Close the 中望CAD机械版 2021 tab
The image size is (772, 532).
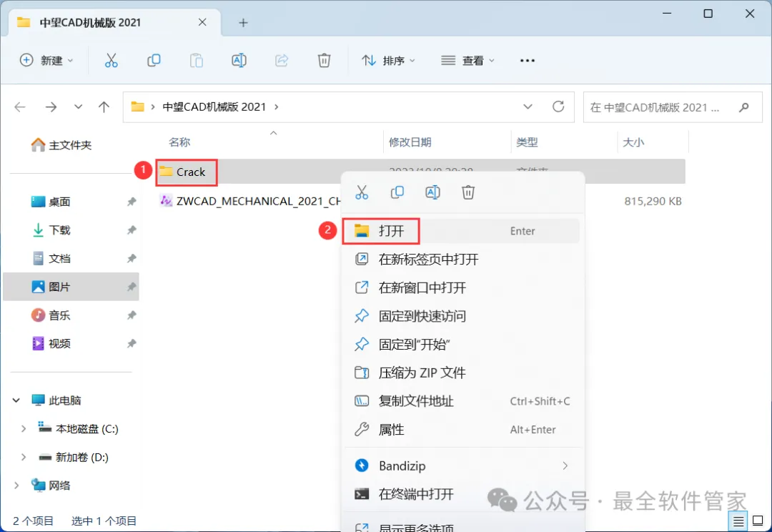point(202,22)
